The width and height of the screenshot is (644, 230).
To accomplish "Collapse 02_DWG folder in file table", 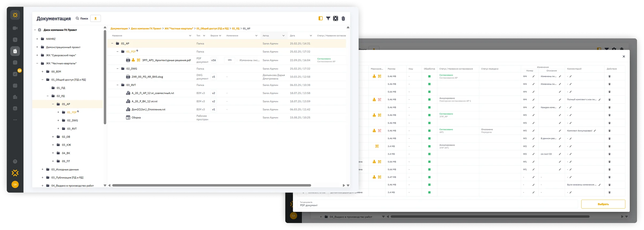I will pyautogui.click(x=117, y=69).
